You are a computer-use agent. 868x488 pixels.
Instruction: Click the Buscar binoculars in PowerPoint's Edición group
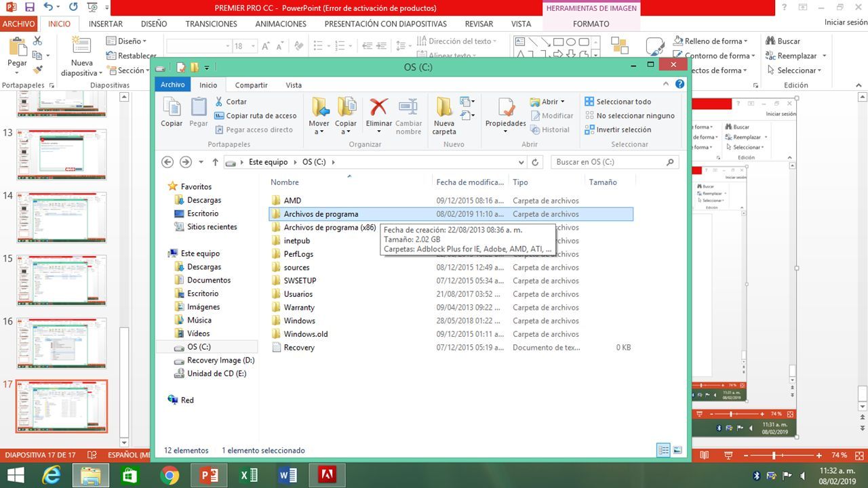(770, 41)
